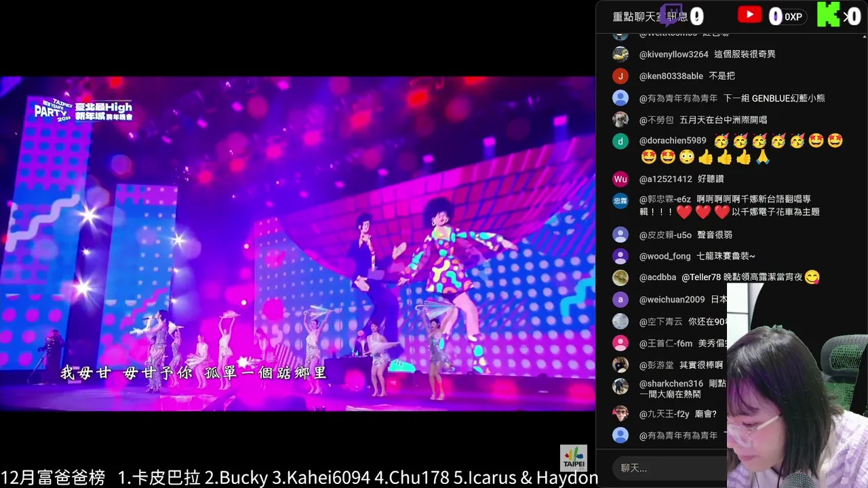
Task: Click the message 聲音很弱
Action: (714, 235)
